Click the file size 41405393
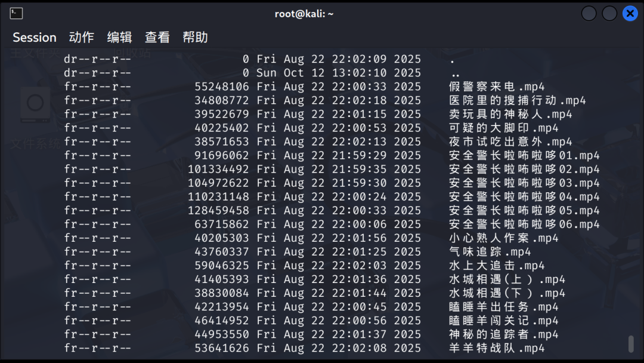The width and height of the screenshot is (644, 363). coord(222,279)
